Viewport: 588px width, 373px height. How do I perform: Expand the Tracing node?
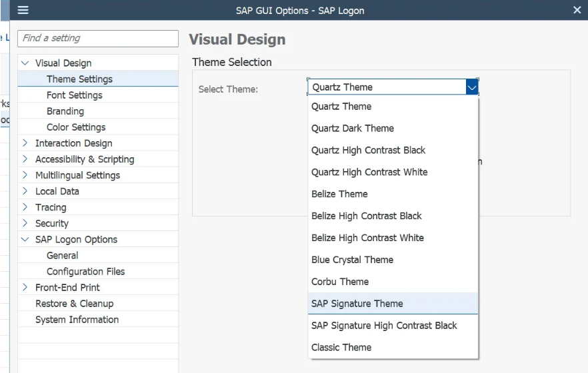coord(25,207)
